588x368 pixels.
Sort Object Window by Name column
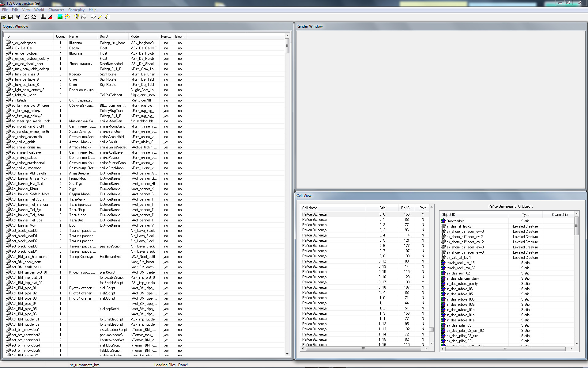[x=83, y=36]
